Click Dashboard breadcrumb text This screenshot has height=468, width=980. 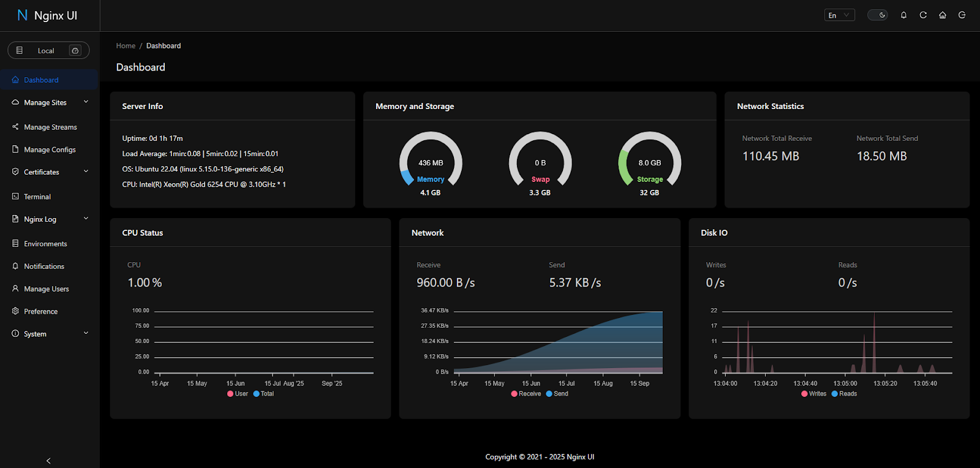tap(164, 46)
